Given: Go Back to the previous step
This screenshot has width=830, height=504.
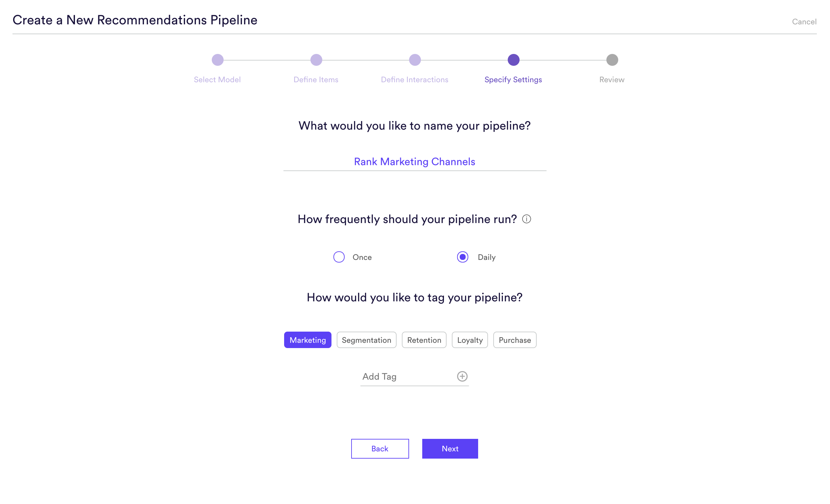Looking at the screenshot, I should tap(380, 449).
